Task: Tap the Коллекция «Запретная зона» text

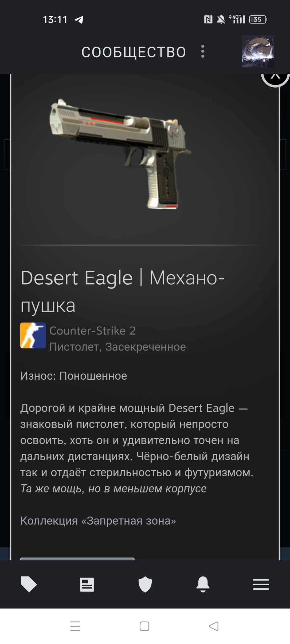Action: [98, 521]
